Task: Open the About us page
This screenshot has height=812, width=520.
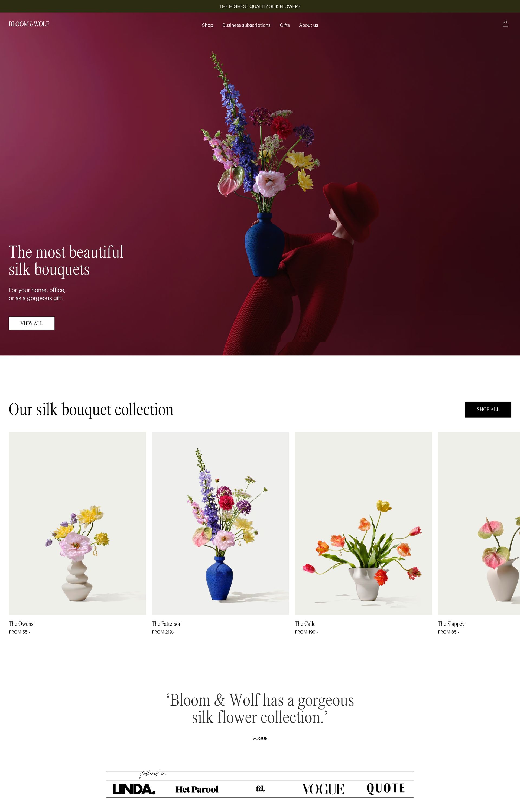Action: click(308, 25)
